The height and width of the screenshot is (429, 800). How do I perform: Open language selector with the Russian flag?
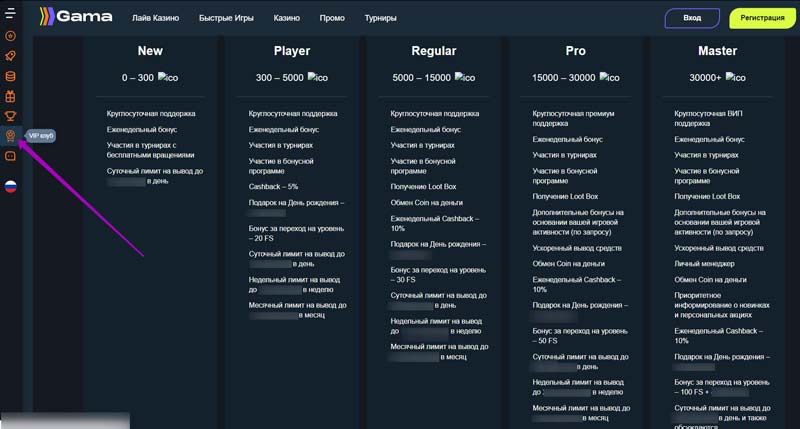(11, 186)
